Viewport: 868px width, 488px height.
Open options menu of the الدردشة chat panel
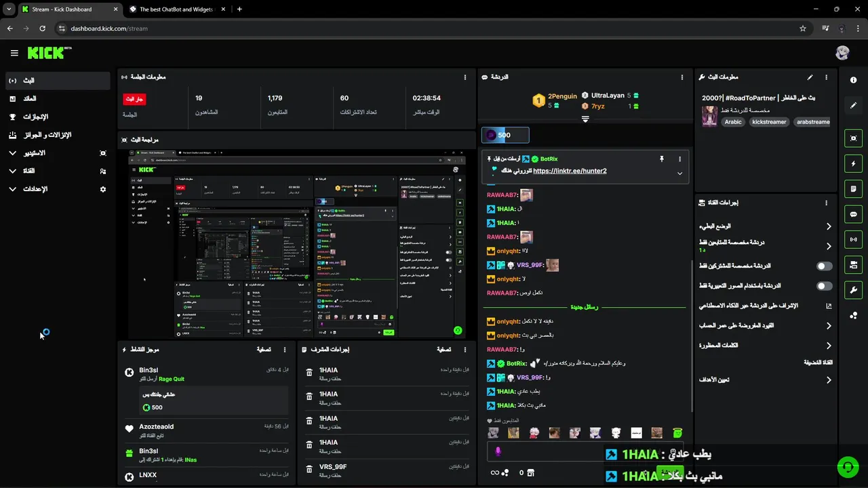point(682,77)
